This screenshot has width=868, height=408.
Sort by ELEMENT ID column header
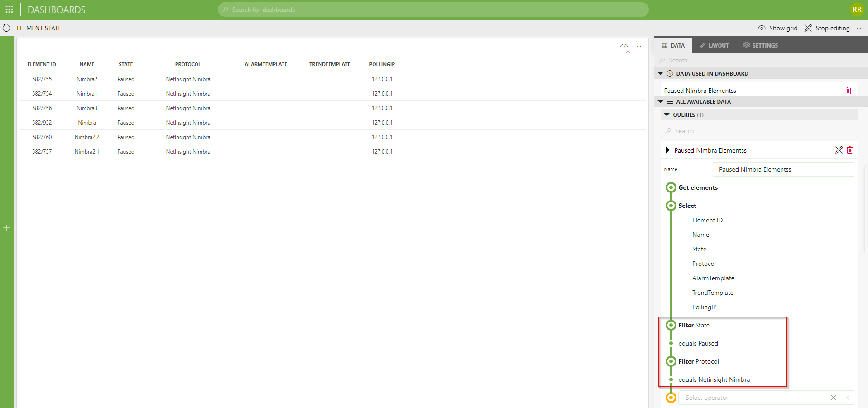(42, 64)
